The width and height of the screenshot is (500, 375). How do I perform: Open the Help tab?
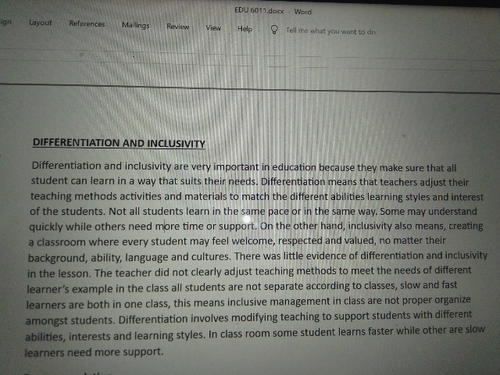(245, 29)
